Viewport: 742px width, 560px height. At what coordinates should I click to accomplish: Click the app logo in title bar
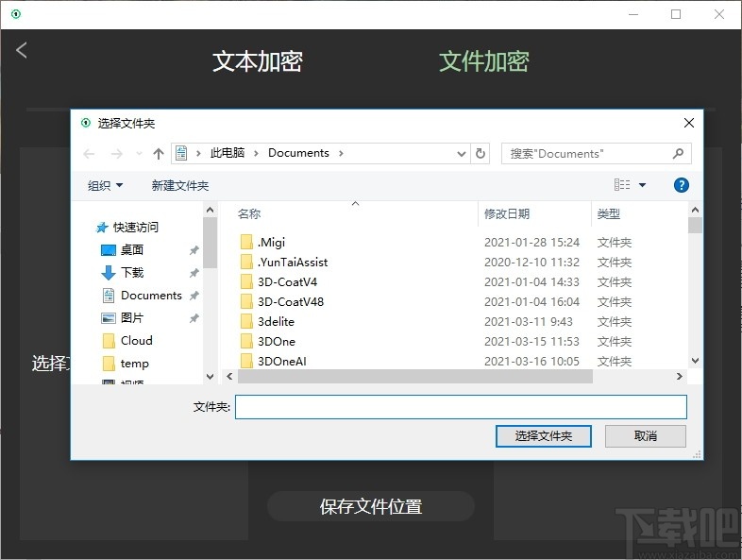[16, 14]
